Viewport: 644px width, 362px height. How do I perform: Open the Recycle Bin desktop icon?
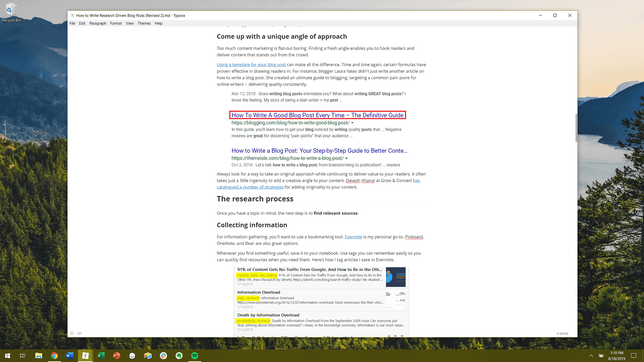tap(11, 13)
